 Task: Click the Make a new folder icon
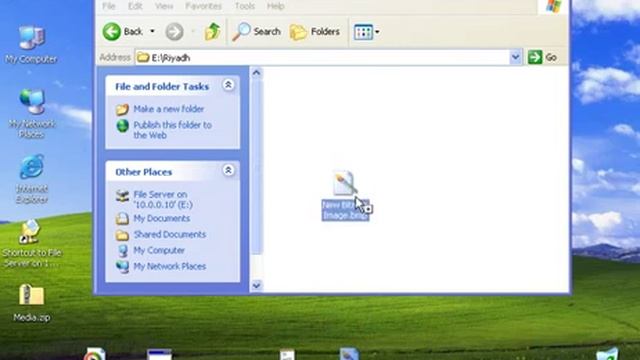(122, 109)
